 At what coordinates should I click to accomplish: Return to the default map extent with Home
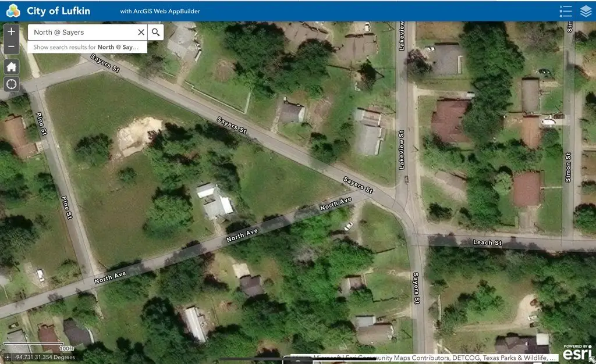click(x=12, y=66)
